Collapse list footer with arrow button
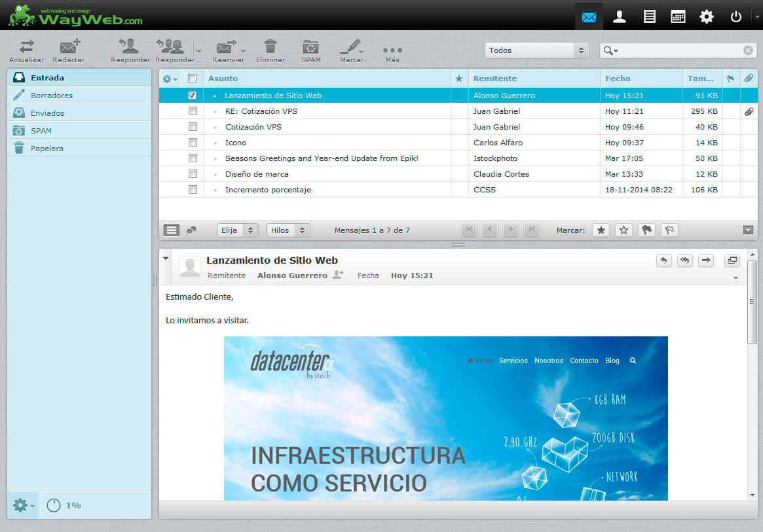 pos(749,230)
